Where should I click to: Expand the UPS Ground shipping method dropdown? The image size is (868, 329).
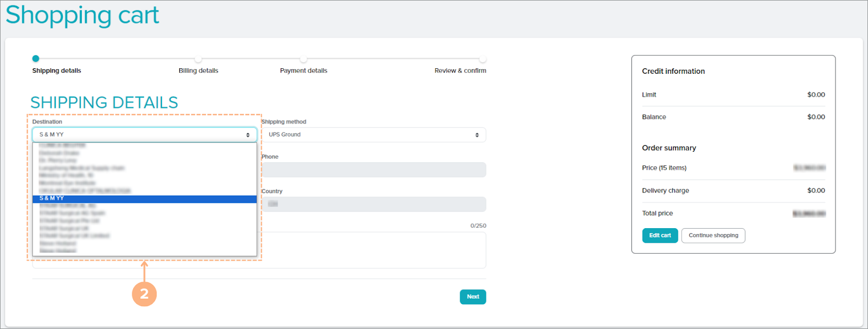tap(373, 135)
